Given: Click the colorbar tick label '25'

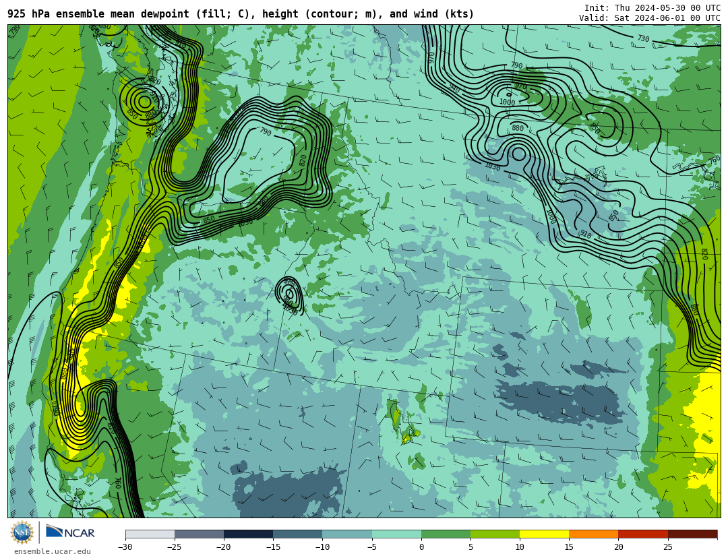Looking at the screenshot, I should [x=667, y=547].
